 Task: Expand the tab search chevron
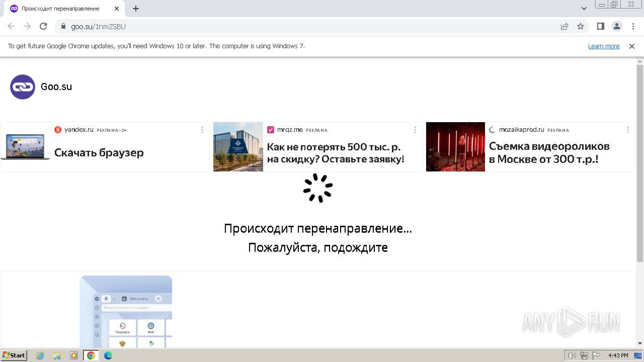click(x=584, y=9)
